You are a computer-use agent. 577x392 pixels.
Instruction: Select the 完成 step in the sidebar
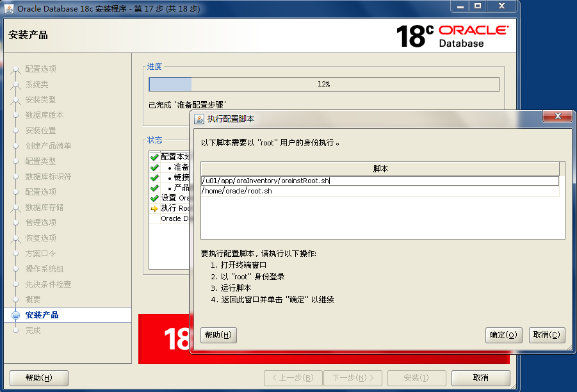(x=33, y=331)
